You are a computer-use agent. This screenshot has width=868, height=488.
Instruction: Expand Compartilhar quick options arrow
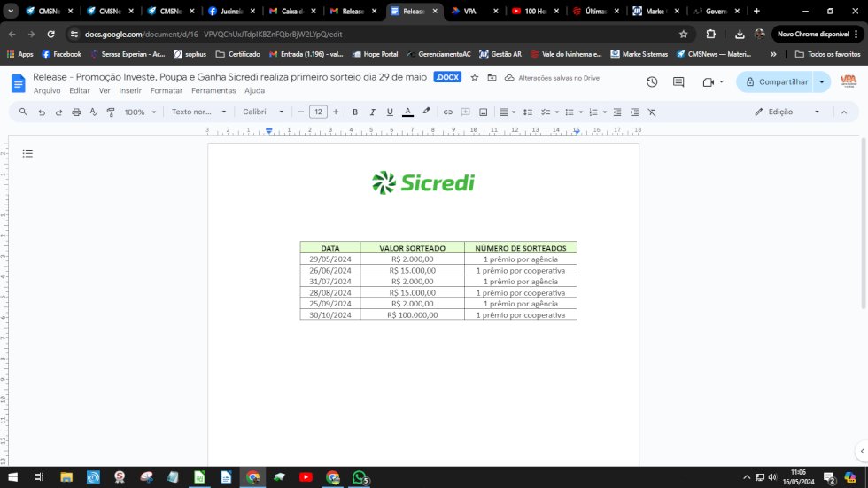pyautogui.click(x=822, y=81)
